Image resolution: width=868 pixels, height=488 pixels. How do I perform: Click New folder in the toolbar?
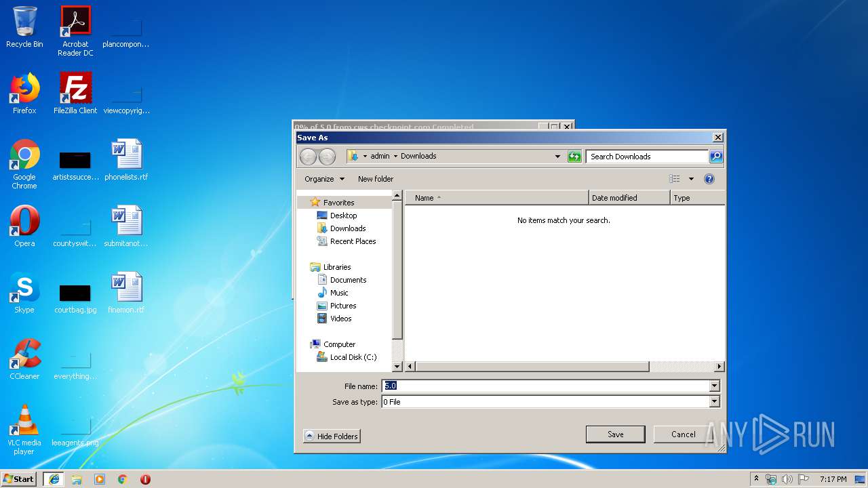(x=376, y=179)
